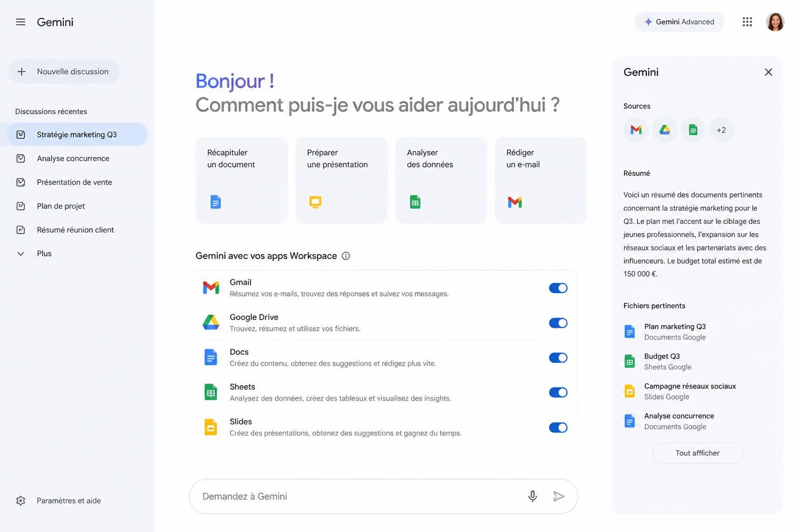Click the Plan marketing Q3 document icon
798x532 pixels.
630,331
